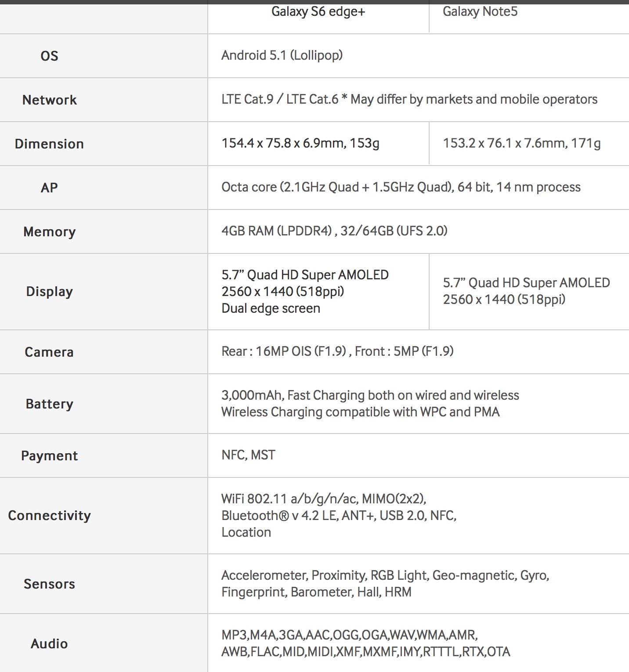
Task: Select the Connectivity row label
Action: (x=49, y=515)
